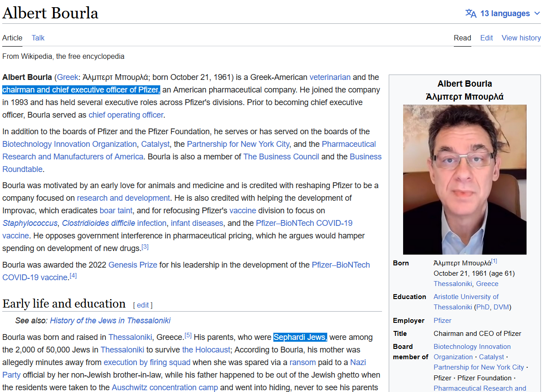Open the Edit tab
549x392 pixels.
tap(487, 38)
